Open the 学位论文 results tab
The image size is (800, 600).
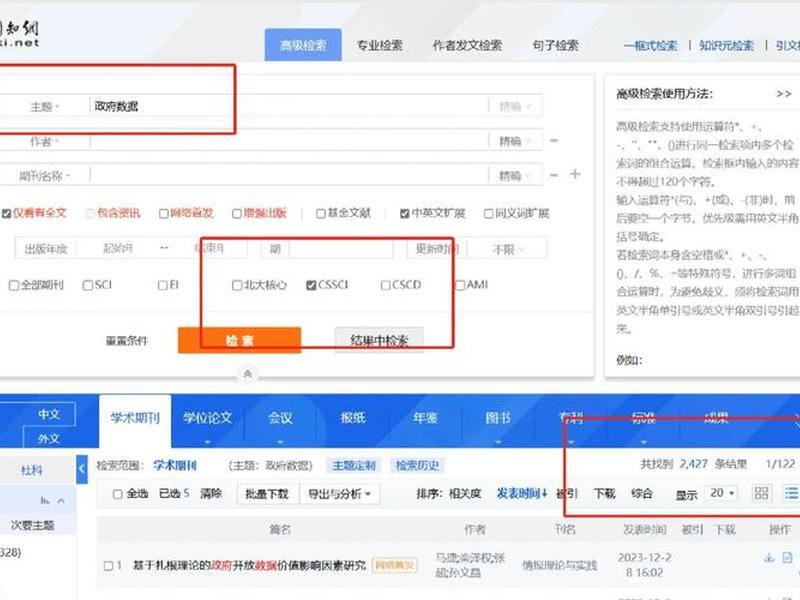[208, 419]
